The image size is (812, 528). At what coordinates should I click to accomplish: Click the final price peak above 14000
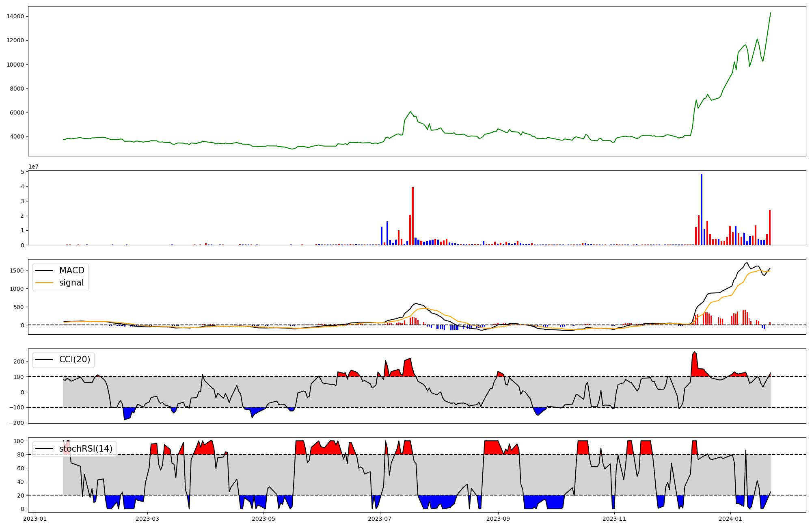770,13
